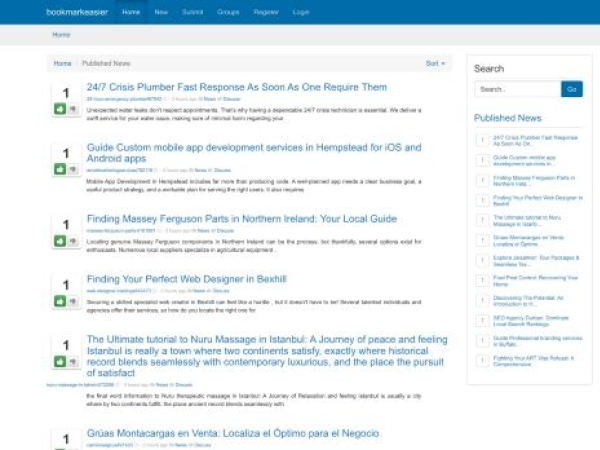
Task: Click vote count box of Guide Custom post
Action: point(66,153)
